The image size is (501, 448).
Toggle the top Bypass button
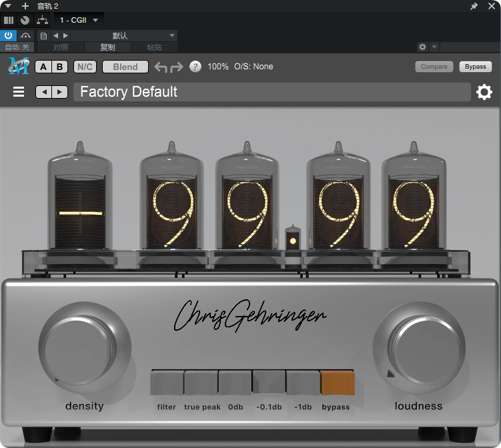(476, 67)
